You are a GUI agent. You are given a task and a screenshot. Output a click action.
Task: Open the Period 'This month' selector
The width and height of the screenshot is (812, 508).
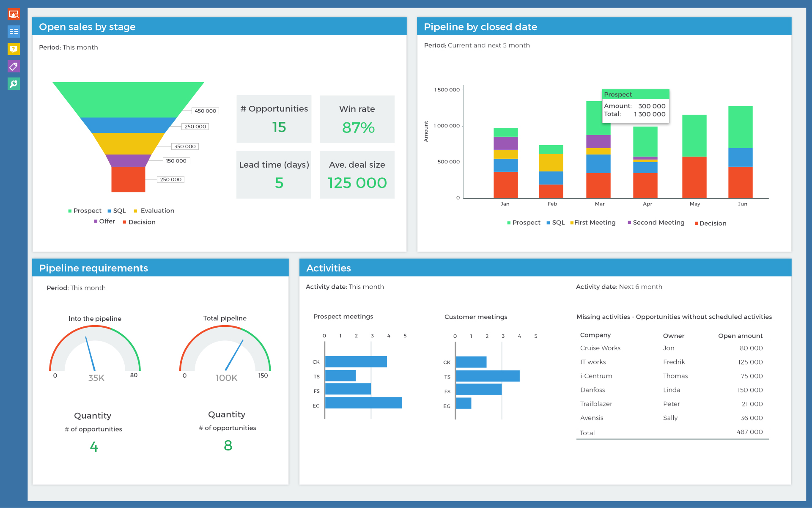[x=80, y=47]
